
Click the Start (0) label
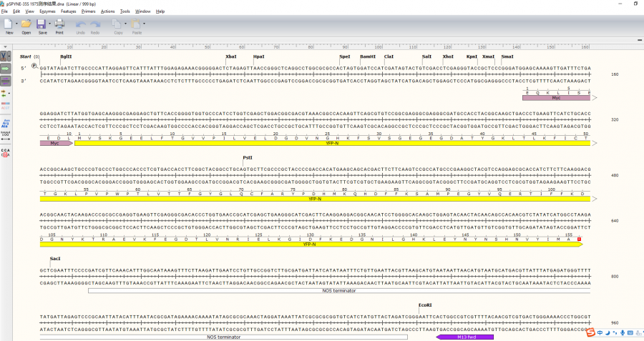29,56
